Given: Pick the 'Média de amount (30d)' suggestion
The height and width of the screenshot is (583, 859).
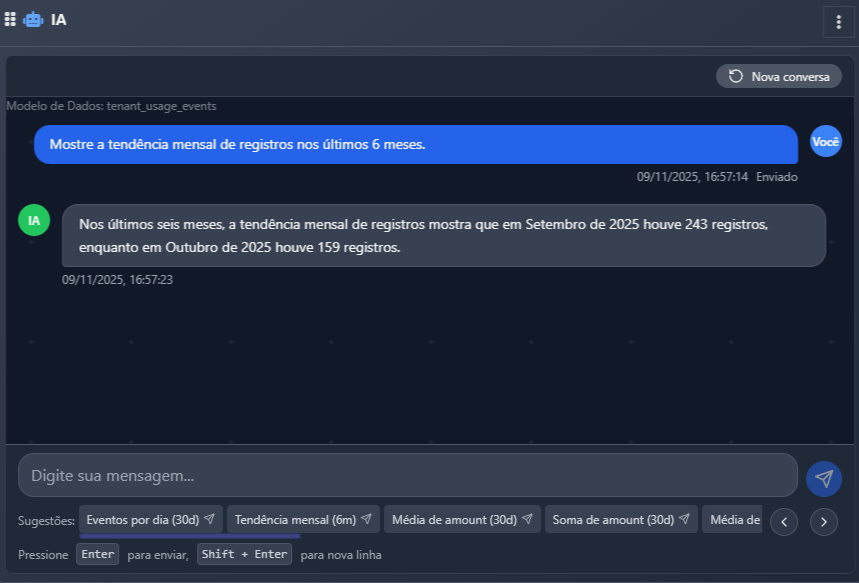Looking at the screenshot, I should (x=462, y=520).
